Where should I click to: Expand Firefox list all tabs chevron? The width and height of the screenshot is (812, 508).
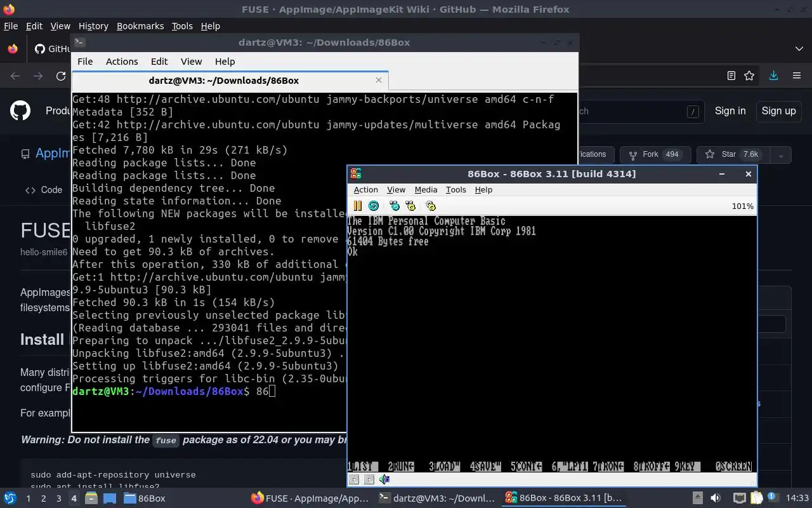[799, 49]
